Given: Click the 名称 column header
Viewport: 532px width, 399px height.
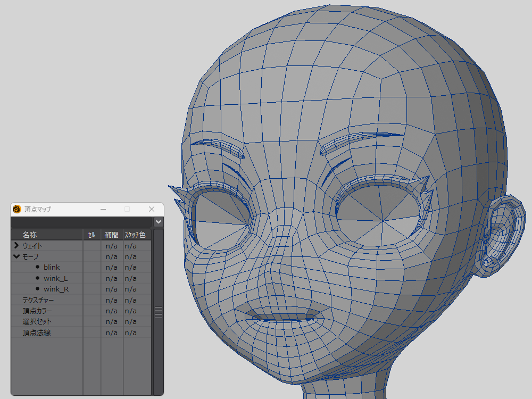Looking at the screenshot, I should pyautogui.click(x=30, y=235).
